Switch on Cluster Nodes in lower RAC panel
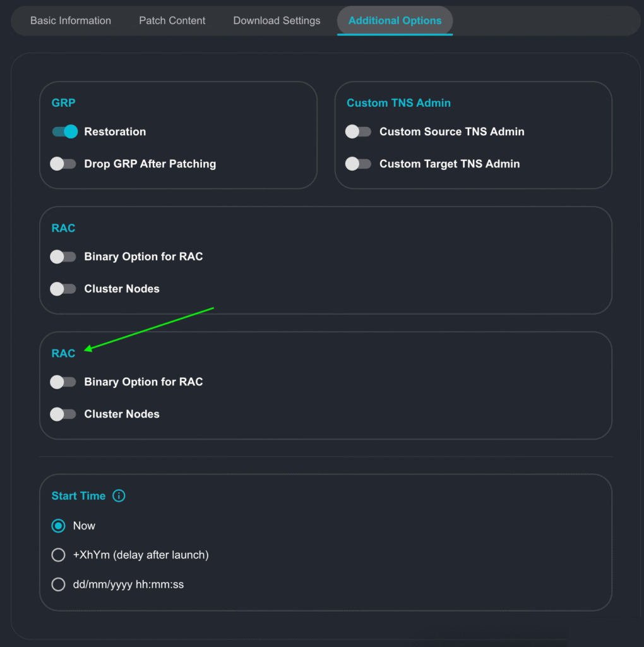Image resolution: width=644 pixels, height=647 pixels. point(63,414)
